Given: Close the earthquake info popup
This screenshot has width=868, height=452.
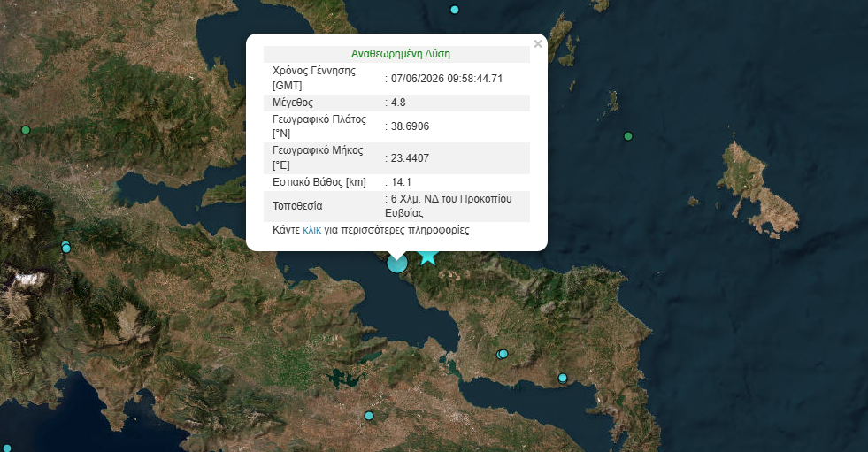Looking at the screenshot, I should [537, 43].
